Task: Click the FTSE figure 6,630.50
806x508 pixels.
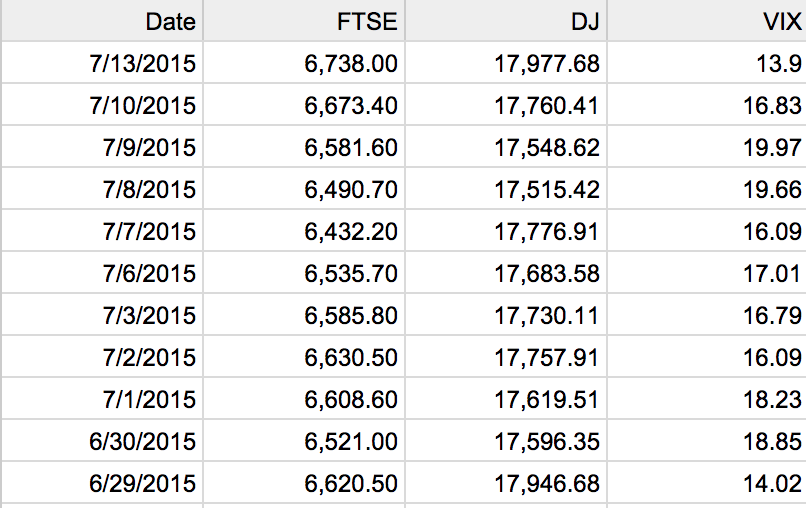Action: [304, 357]
